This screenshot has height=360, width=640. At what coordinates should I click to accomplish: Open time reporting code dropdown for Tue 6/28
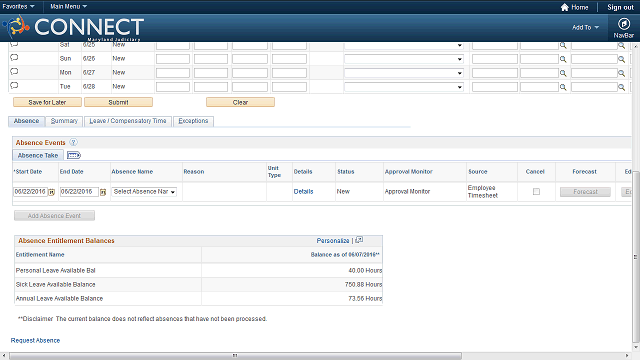(404, 87)
